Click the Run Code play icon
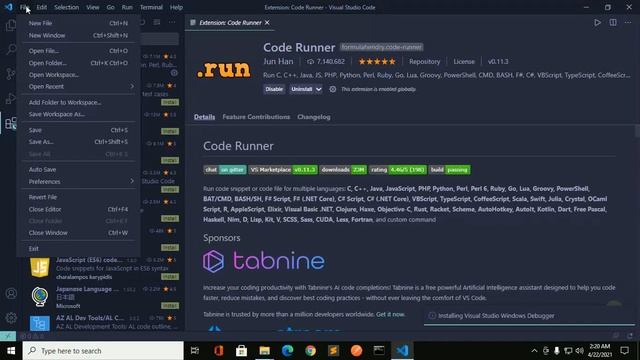640x360 pixels. (597, 22)
